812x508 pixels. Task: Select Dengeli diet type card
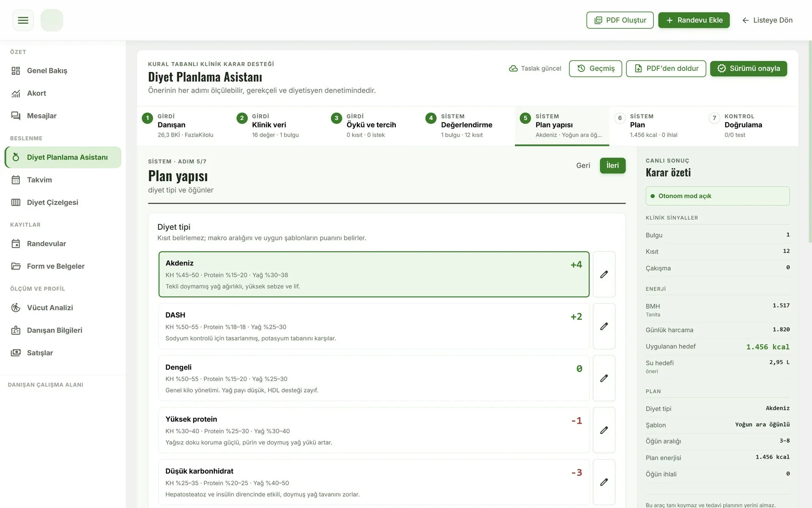[x=374, y=378]
